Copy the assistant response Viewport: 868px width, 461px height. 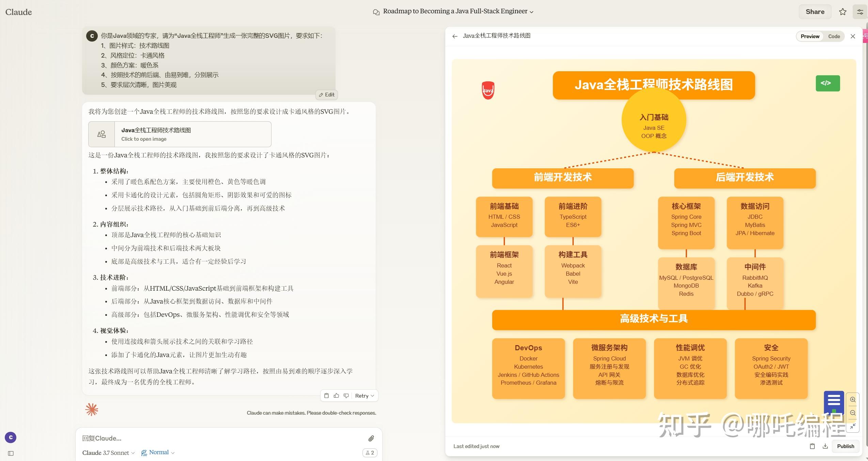(326, 396)
